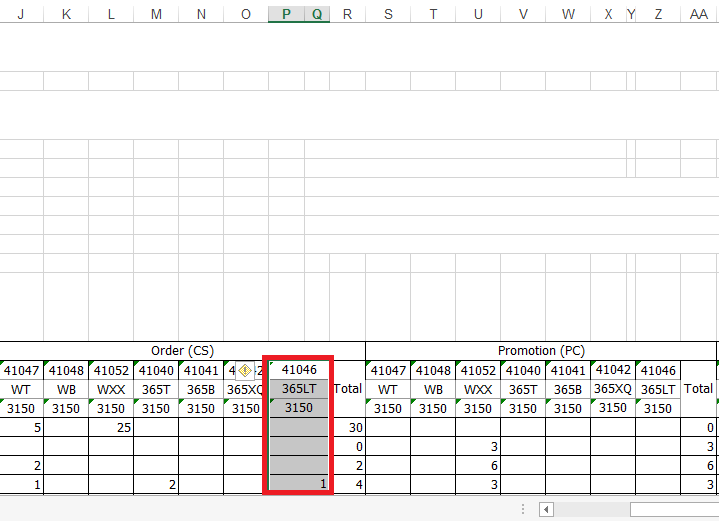719x521 pixels.
Task: Click the horizontal scrollbar thumb
Action: pos(674,509)
